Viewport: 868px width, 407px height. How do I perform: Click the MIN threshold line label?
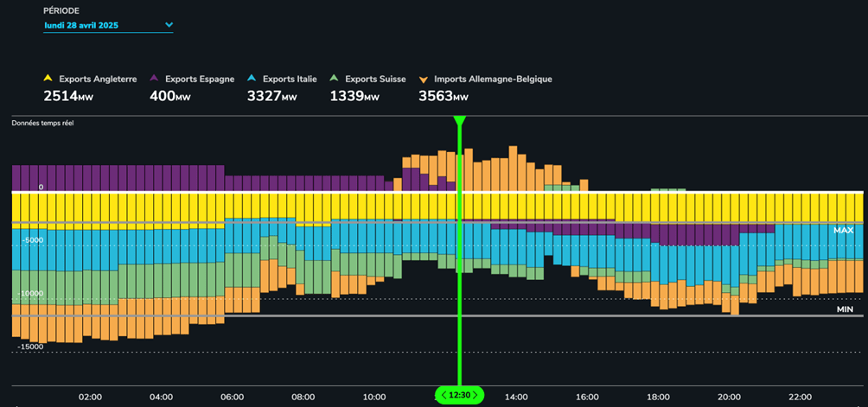click(x=844, y=308)
